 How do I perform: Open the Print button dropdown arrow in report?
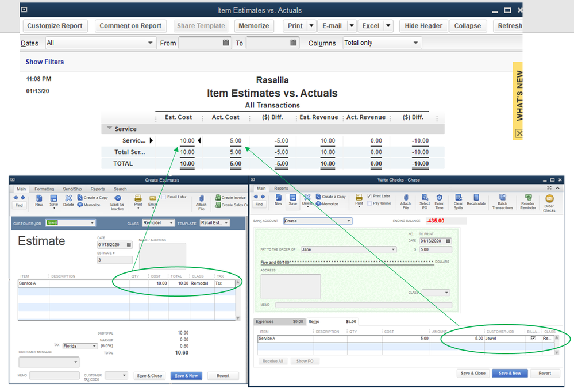[311, 26]
